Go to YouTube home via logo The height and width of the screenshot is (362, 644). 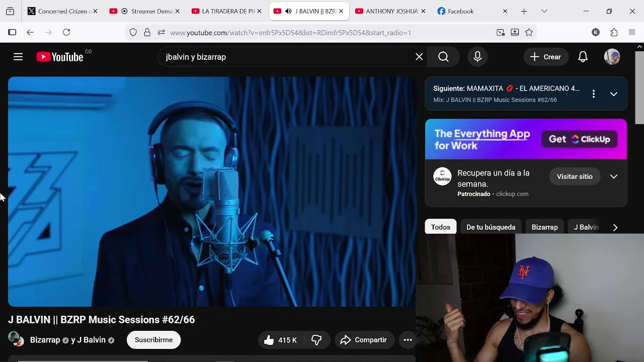pos(60,57)
